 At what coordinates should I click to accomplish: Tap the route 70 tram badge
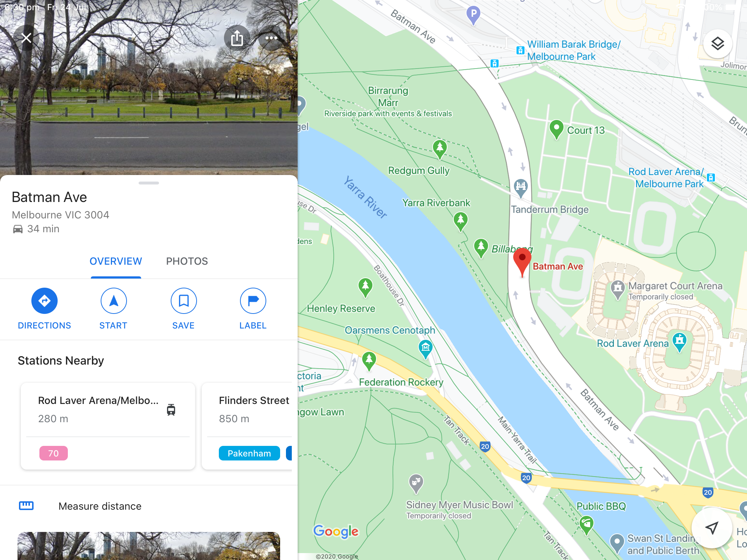(x=54, y=453)
